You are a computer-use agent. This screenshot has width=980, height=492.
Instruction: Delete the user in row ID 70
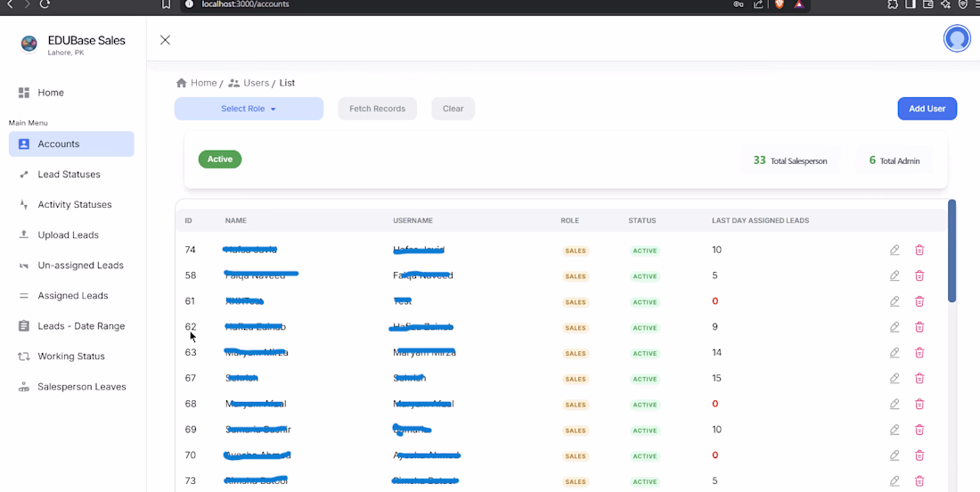(x=919, y=455)
